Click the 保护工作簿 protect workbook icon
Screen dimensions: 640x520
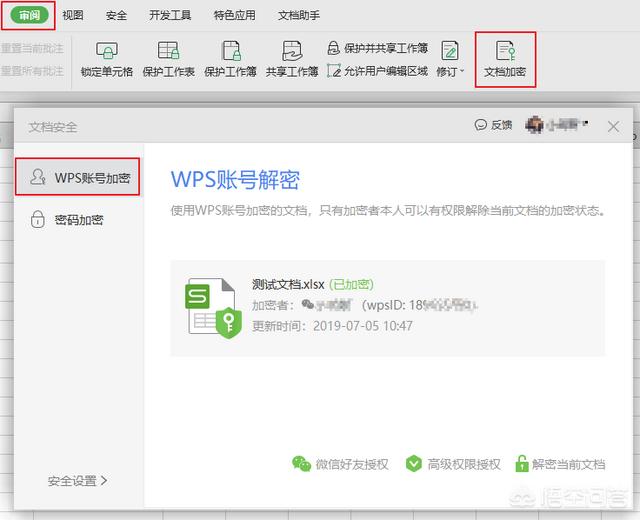(231, 51)
